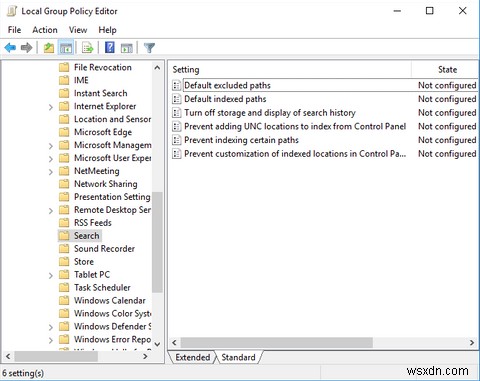
Task: Select Windows Color System tree item
Action: 112,314
